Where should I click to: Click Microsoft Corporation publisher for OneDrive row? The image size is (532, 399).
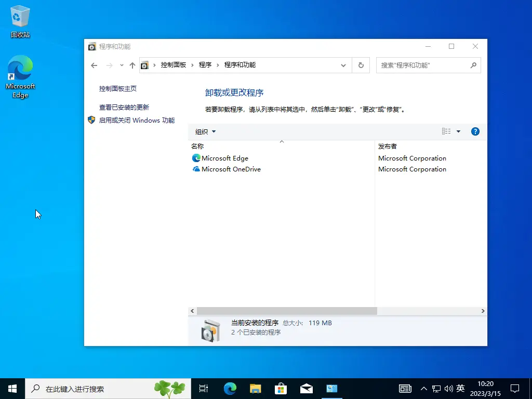click(x=412, y=169)
